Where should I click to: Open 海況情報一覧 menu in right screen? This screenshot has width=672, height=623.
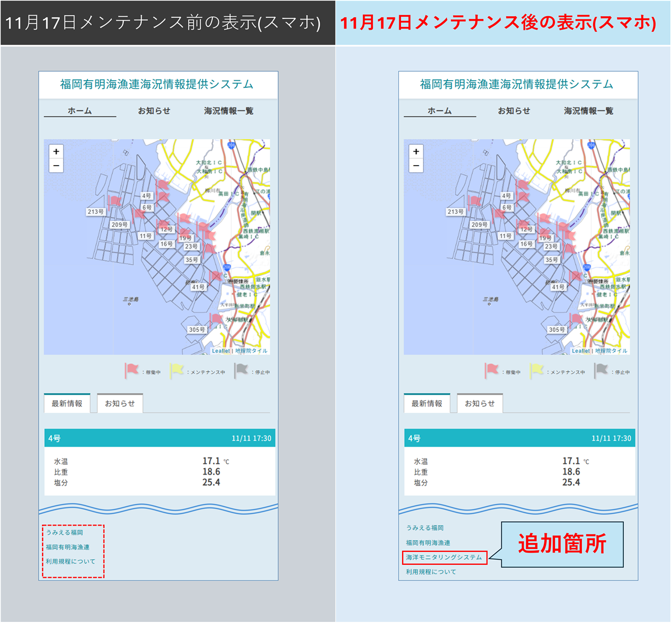coord(589,111)
